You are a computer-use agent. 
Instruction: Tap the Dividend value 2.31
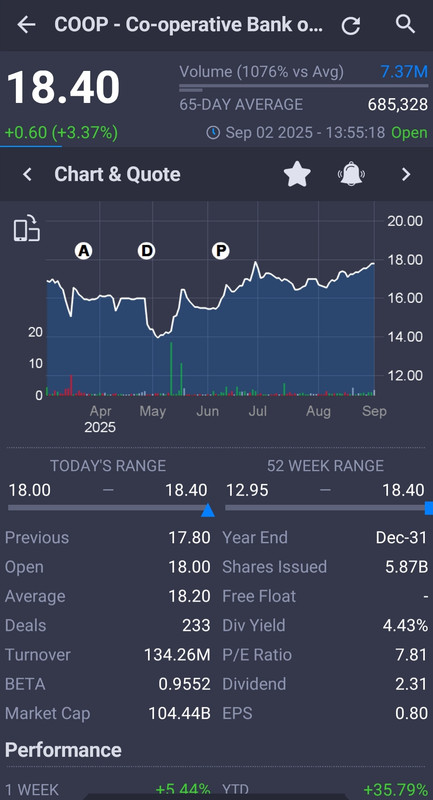click(411, 684)
